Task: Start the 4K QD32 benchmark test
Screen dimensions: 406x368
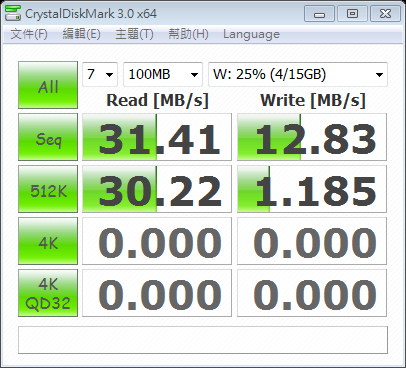Action: point(48,293)
